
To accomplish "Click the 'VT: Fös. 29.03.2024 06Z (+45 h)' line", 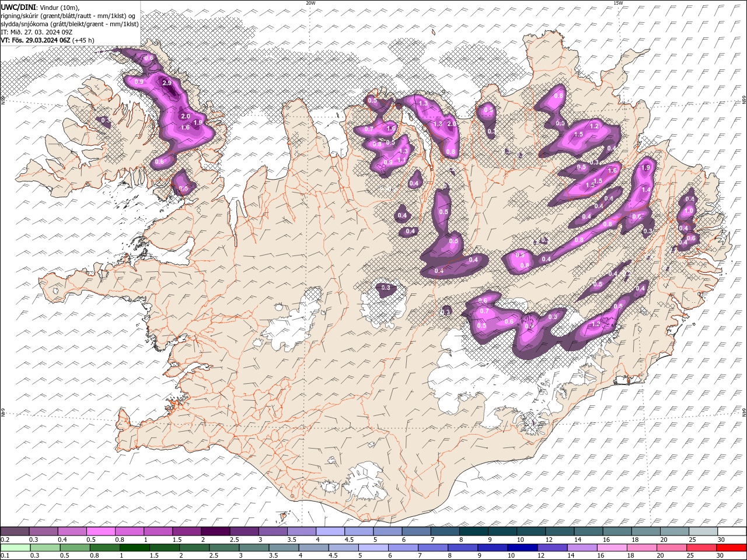I will pos(48,40).
